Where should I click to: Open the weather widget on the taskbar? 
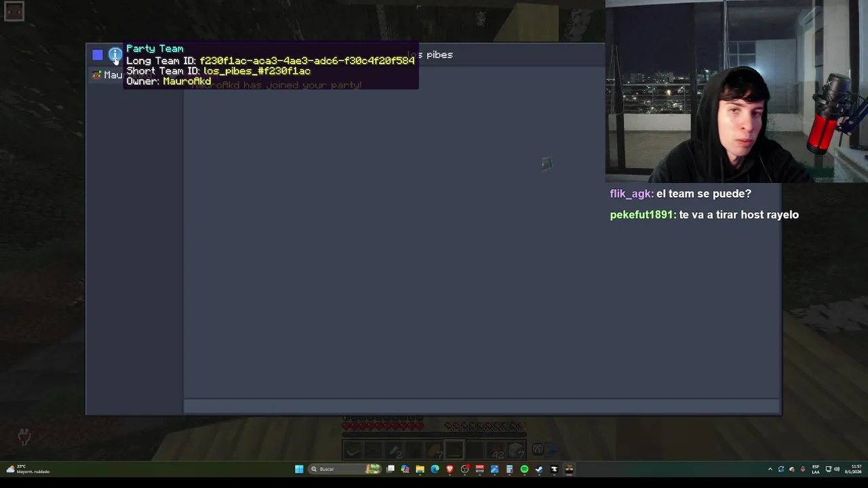tap(28, 469)
